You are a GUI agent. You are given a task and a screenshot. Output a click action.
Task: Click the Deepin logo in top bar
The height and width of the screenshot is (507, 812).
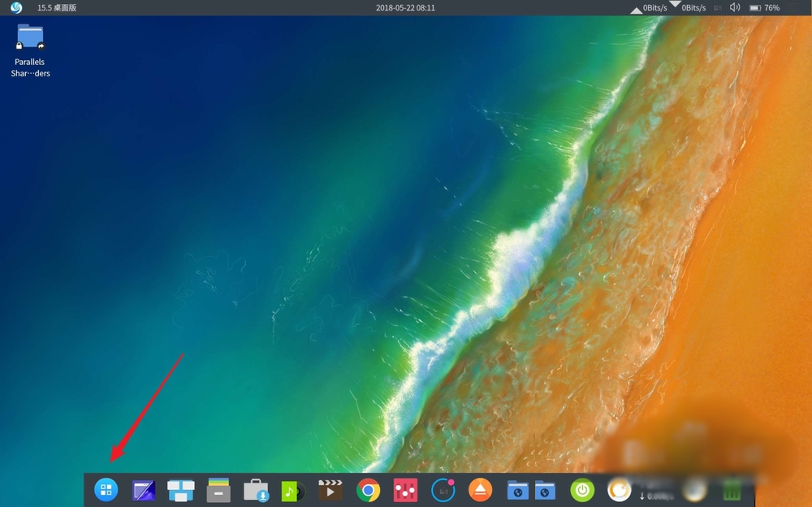[16, 8]
